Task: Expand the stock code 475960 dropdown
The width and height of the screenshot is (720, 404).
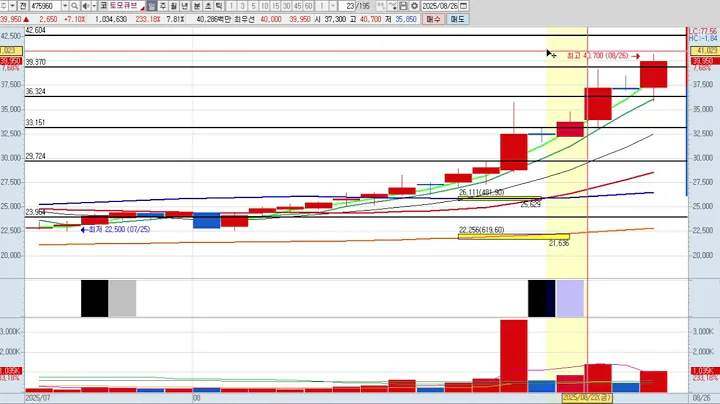Action: point(65,6)
